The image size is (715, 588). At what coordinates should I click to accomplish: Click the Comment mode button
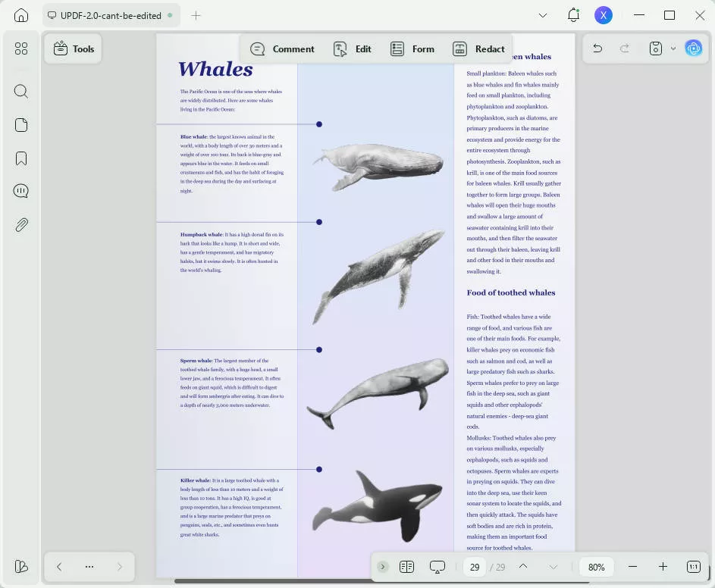282,49
